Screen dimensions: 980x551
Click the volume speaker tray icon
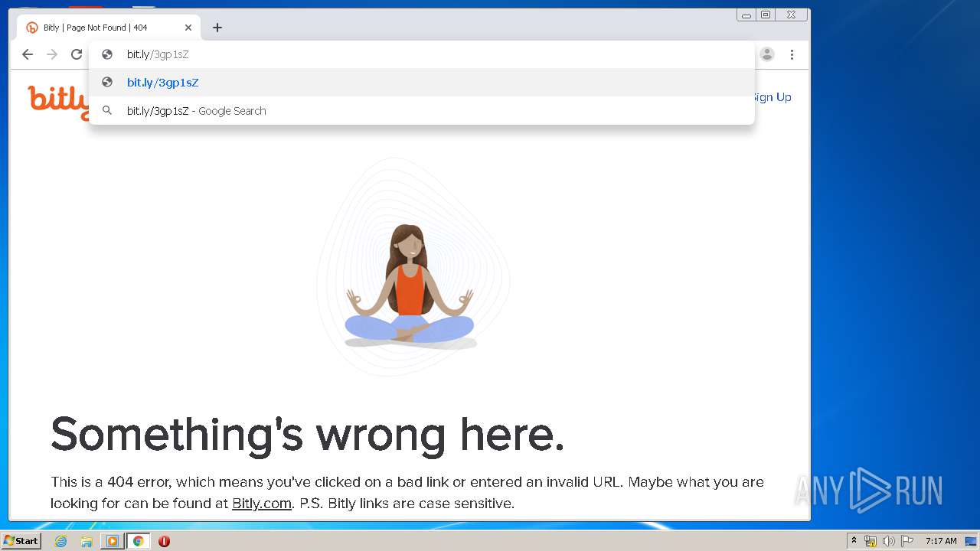[888, 541]
